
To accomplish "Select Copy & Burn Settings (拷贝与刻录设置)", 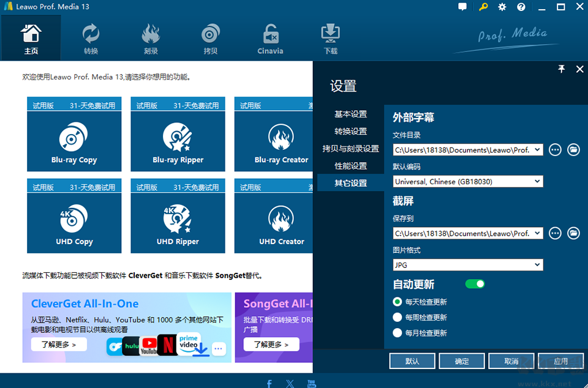I will tap(350, 148).
